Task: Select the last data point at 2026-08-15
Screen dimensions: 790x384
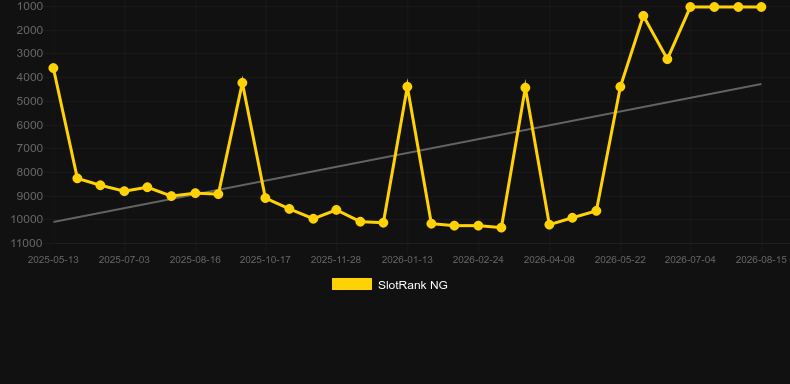Action: tap(761, 7)
